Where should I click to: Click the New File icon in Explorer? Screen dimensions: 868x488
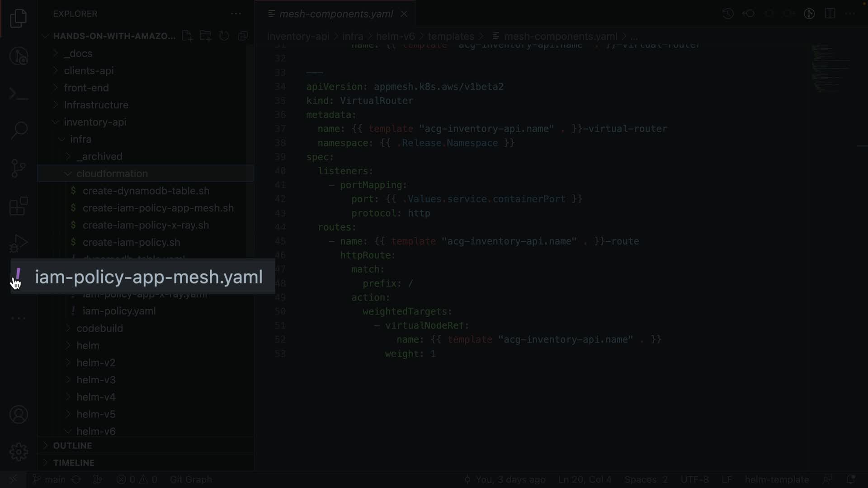click(187, 36)
